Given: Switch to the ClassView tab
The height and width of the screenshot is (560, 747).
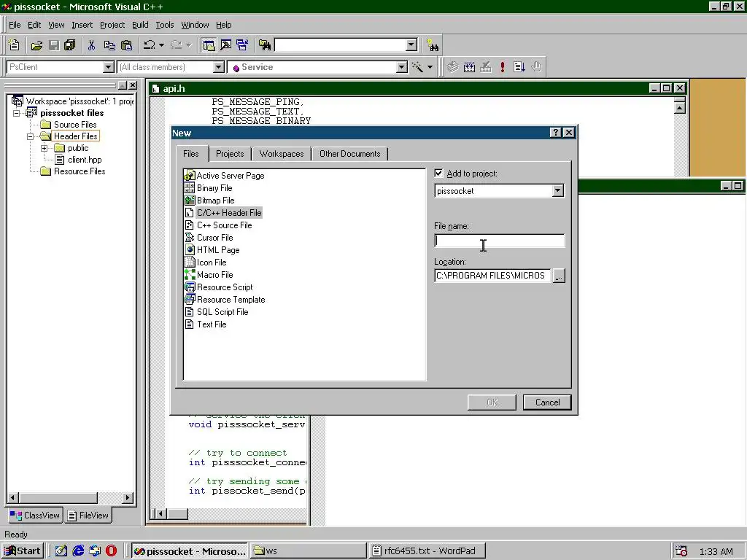Looking at the screenshot, I should pos(35,516).
